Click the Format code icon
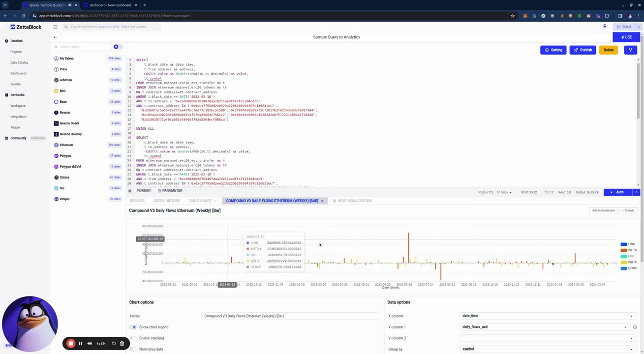The image size is (644, 354). [129, 191]
